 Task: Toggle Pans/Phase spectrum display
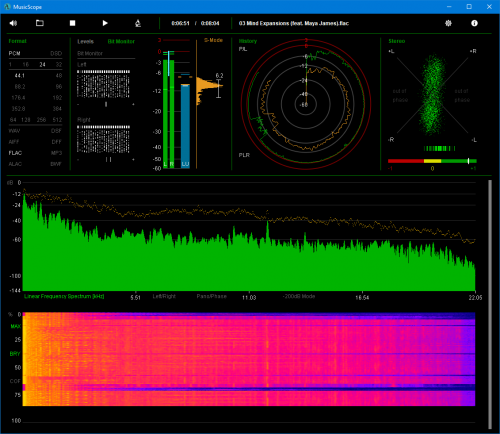coord(211,296)
